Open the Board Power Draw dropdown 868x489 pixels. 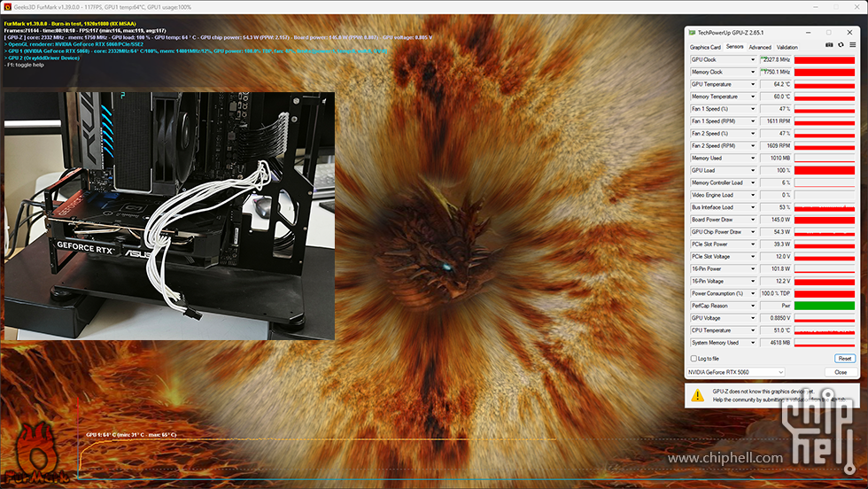tap(752, 220)
